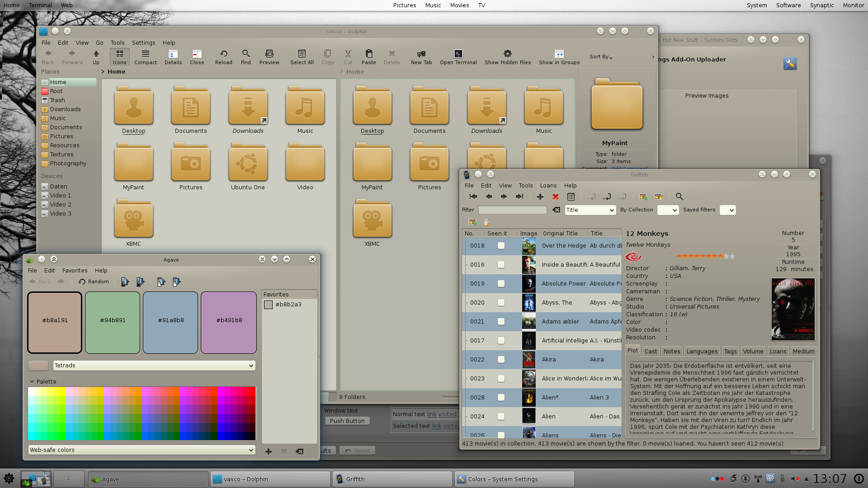Click the Push Button in Colors settings
The width and height of the screenshot is (868, 488).
[347, 421]
